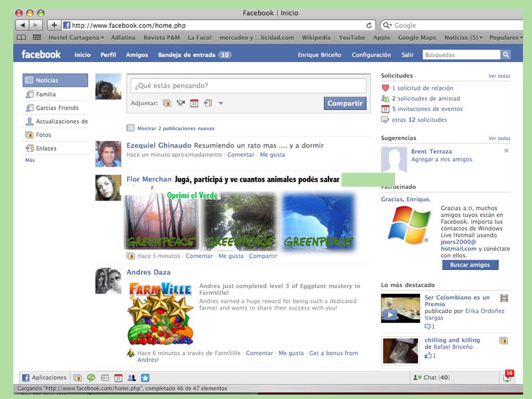Open starred app icon in bottom bar
Screen dimensions: 532x399
[x=145, y=377]
